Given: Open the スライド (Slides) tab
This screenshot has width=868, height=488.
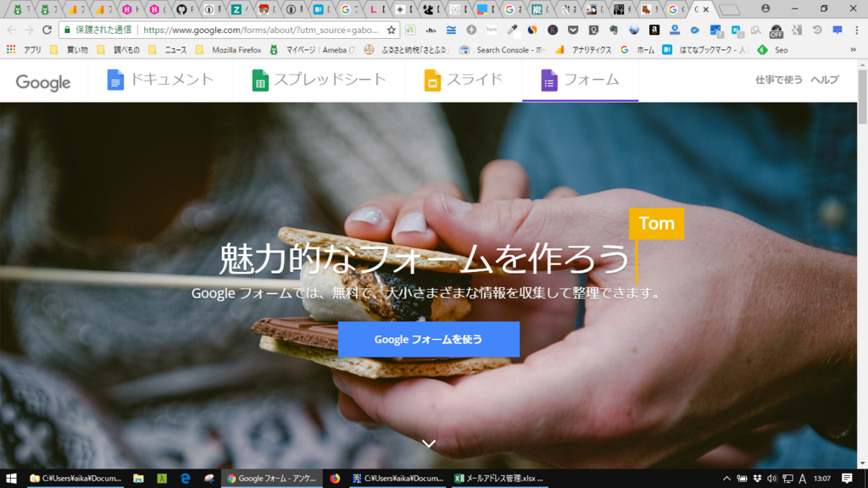Looking at the screenshot, I should (464, 80).
